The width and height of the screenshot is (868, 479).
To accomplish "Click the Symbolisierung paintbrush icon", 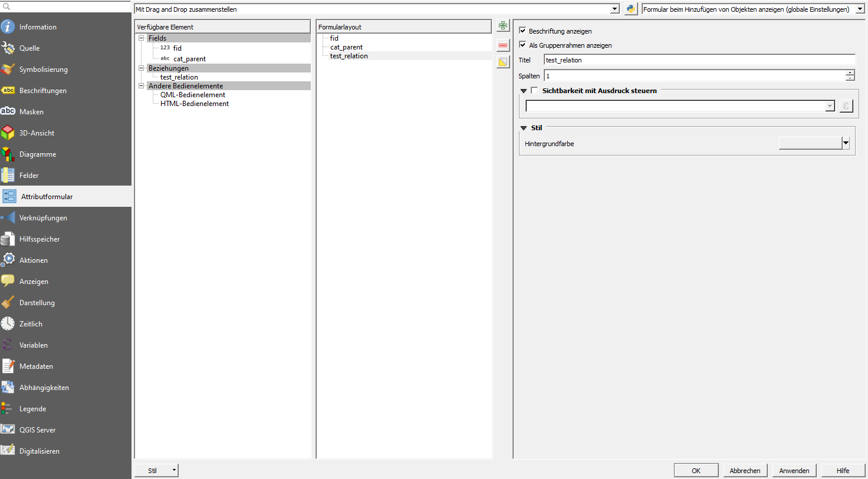I will (x=8, y=69).
